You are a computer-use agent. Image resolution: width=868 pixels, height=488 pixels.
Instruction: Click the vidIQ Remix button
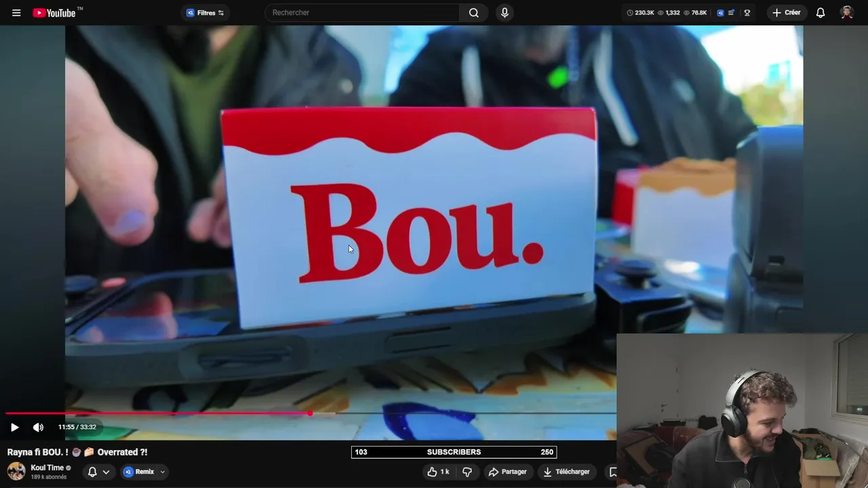pyautogui.click(x=139, y=472)
